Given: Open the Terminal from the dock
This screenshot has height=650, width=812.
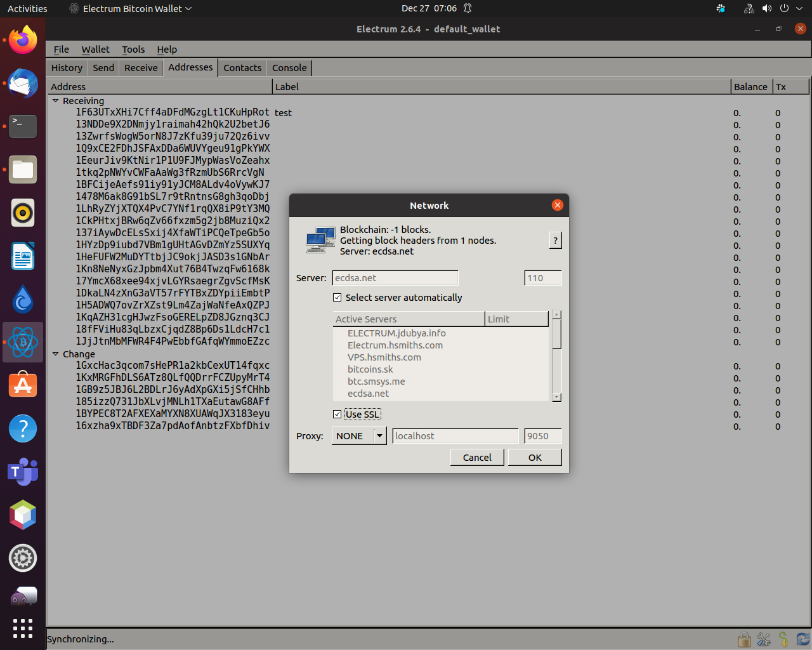Looking at the screenshot, I should 23,126.
